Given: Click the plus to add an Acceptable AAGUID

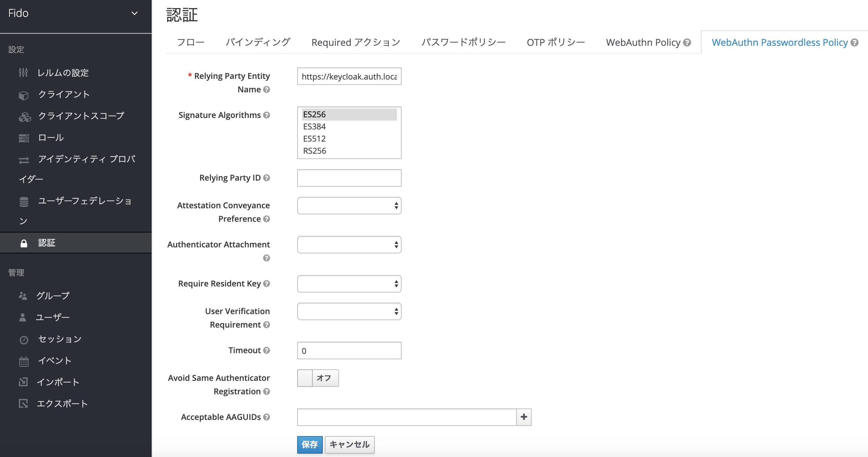Looking at the screenshot, I should tap(523, 417).
